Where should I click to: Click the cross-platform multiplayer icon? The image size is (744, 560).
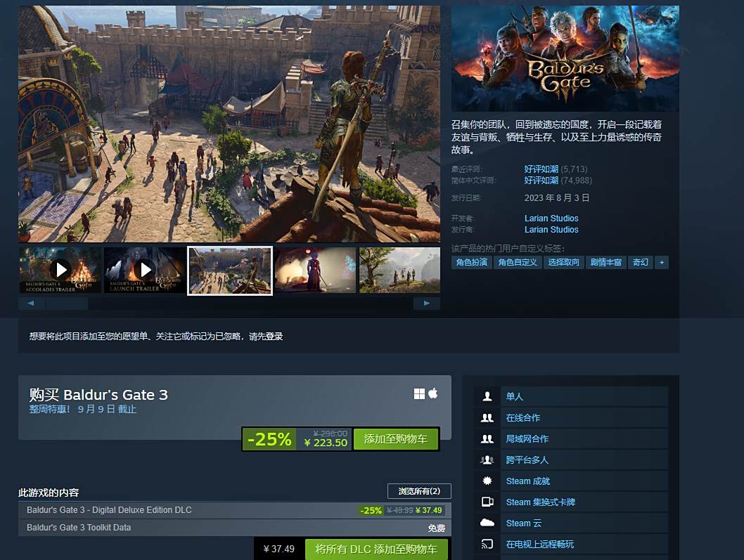point(487,460)
